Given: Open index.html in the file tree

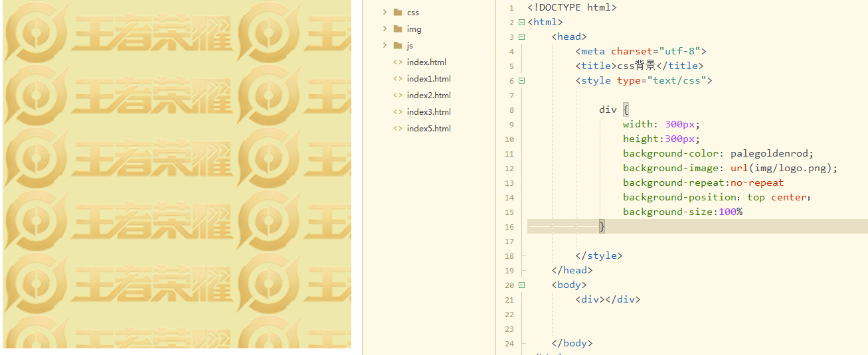Looking at the screenshot, I should click(x=426, y=62).
